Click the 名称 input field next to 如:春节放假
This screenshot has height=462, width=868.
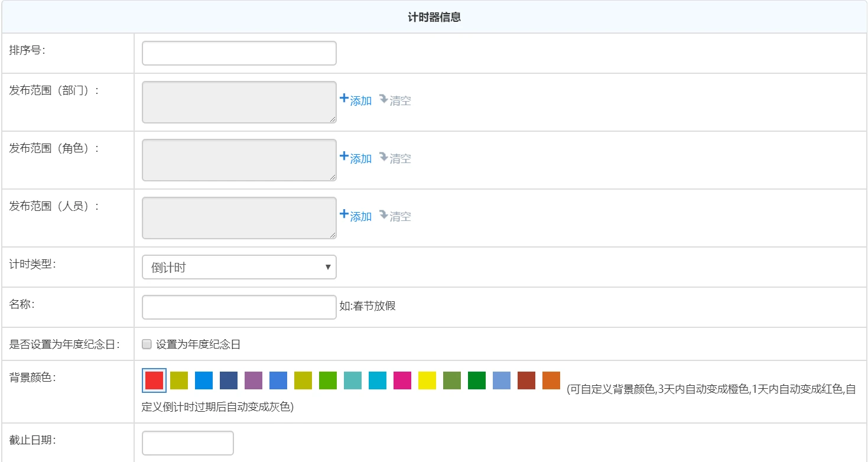point(239,307)
